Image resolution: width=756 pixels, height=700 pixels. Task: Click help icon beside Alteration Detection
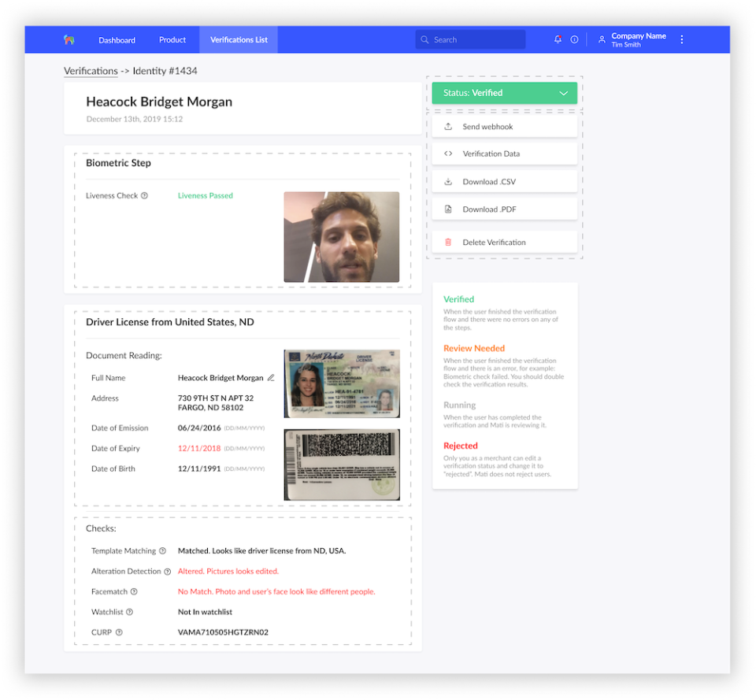click(167, 572)
